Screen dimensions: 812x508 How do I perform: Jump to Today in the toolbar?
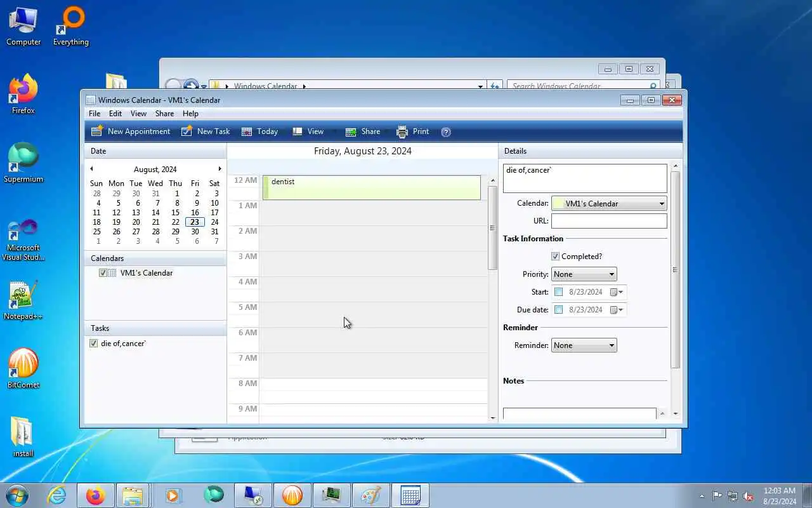click(x=259, y=131)
